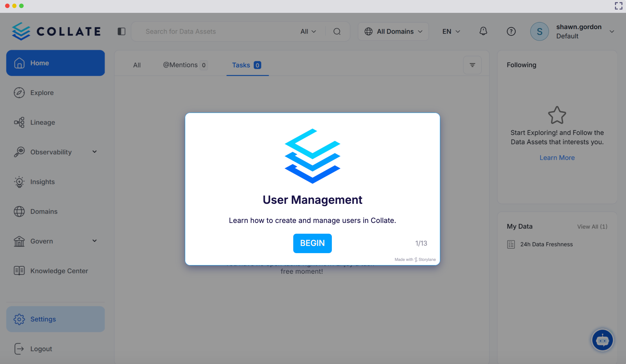Open the chatbot assistant icon
The width and height of the screenshot is (626, 364).
602,340
